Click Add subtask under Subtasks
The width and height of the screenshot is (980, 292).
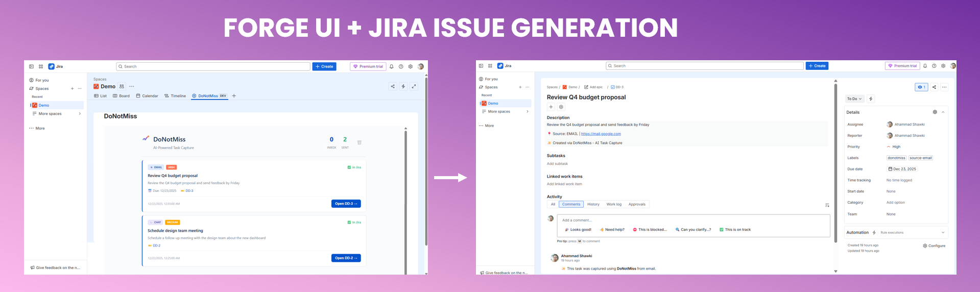557,164
